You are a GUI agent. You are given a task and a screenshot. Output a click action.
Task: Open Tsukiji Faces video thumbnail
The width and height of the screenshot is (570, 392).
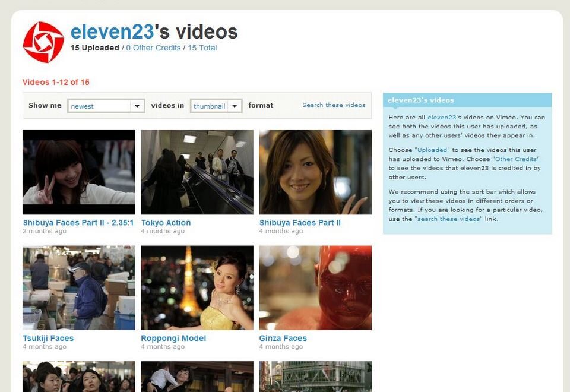[79, 287]
